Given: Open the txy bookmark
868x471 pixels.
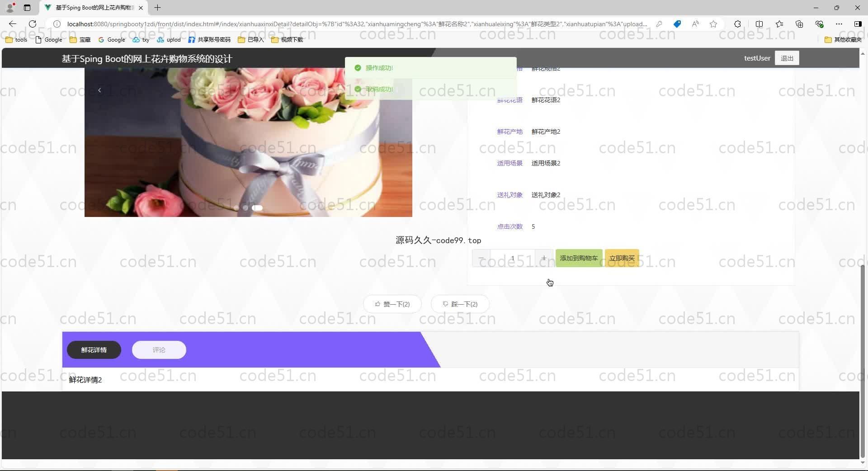Looking at the screenshot, I should [x=141, y=40].
